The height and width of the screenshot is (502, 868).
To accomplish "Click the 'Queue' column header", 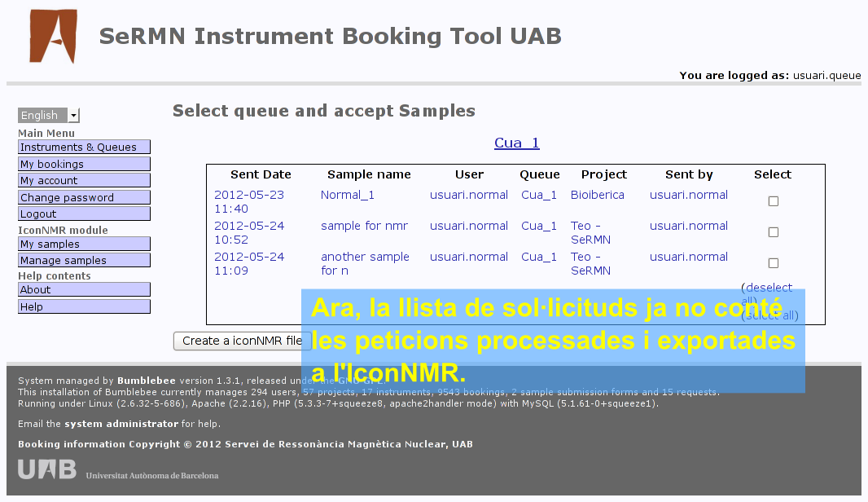I will (540, 174).
